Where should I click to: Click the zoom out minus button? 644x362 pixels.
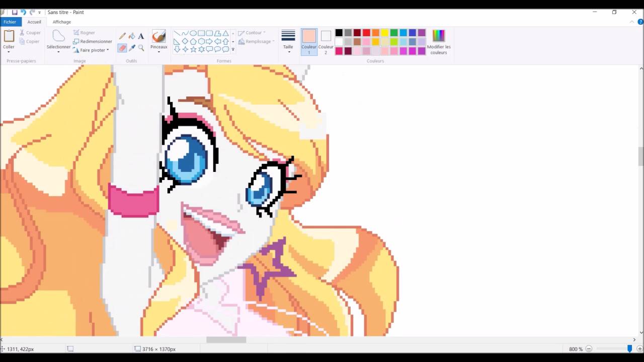(x=589, y=349)
